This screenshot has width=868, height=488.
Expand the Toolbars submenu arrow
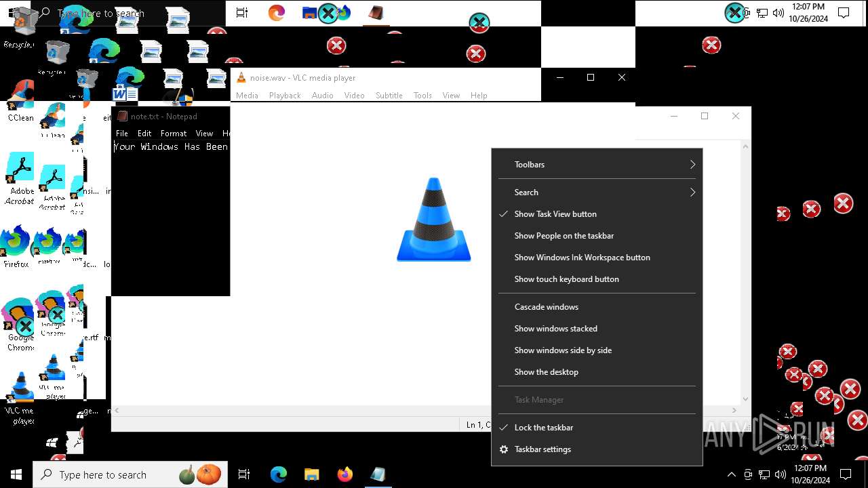click(x=692, y=165)
